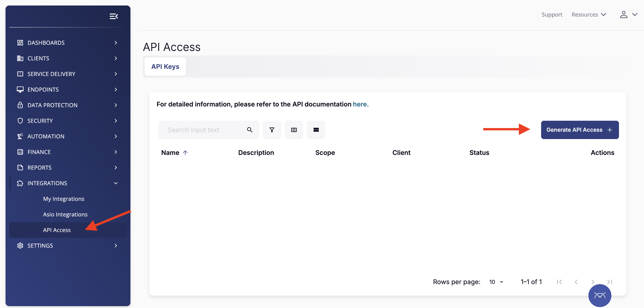Screen dimensions: 644x308
Task: Collapse the navigation sidebar
Action: point(114,16)
